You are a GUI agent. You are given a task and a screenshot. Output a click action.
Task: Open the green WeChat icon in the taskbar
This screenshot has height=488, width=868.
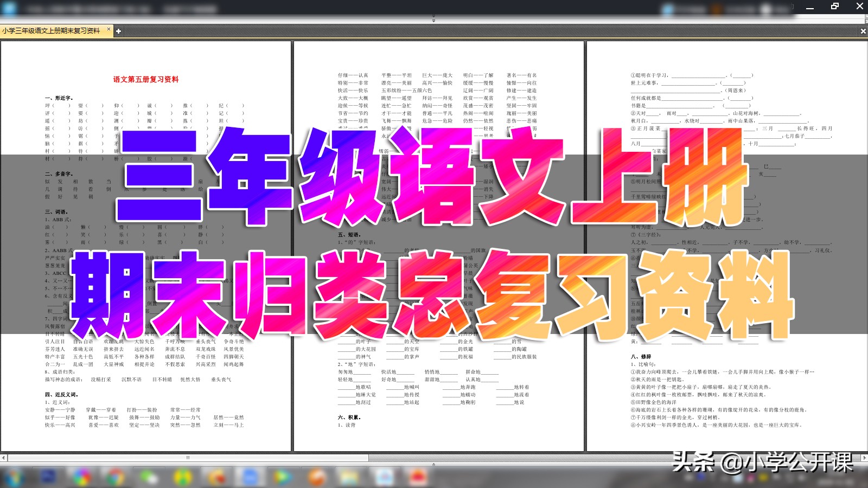click(x=148, y=478)
